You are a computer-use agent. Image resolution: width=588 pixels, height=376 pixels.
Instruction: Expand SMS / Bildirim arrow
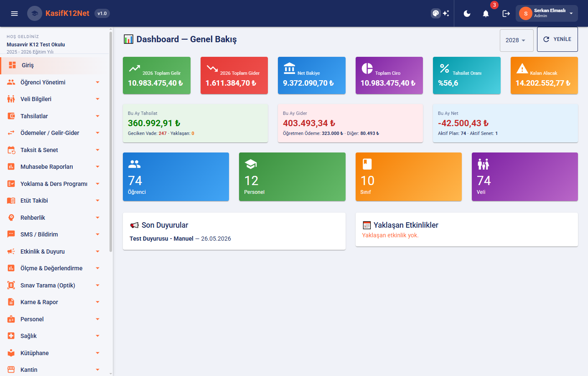coord(97,234)
